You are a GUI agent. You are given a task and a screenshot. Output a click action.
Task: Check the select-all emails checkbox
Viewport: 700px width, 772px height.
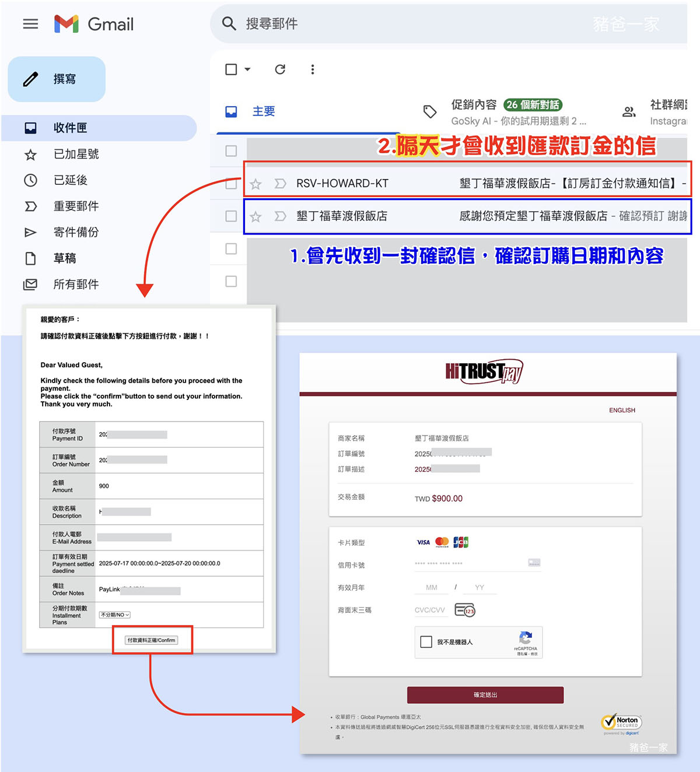(231, 69)
